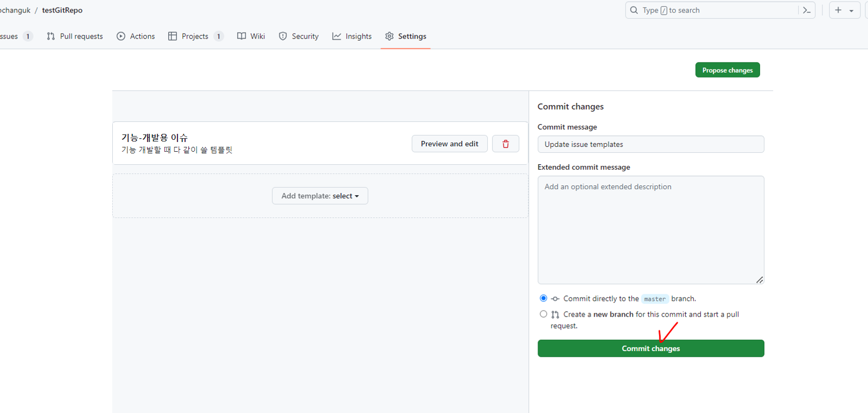The width and height of the screenshot is (868, 413).
Task: Click the master branch label
Action: point(655,299)
